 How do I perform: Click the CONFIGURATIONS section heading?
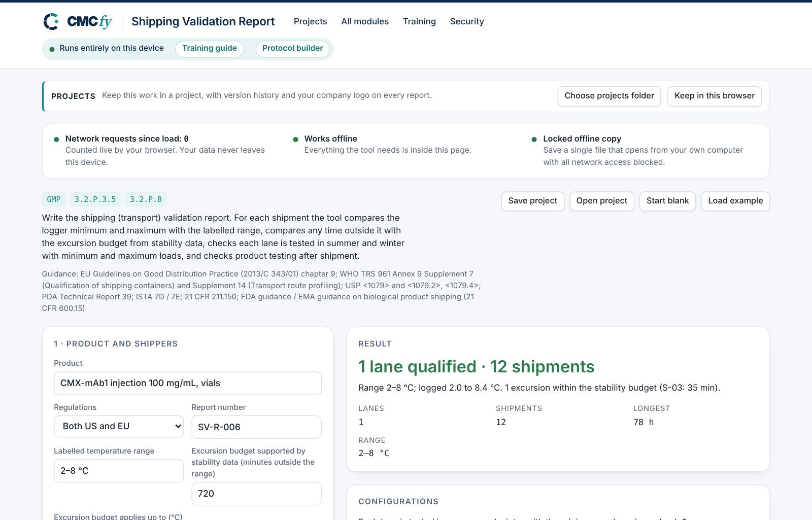[398, 501]
